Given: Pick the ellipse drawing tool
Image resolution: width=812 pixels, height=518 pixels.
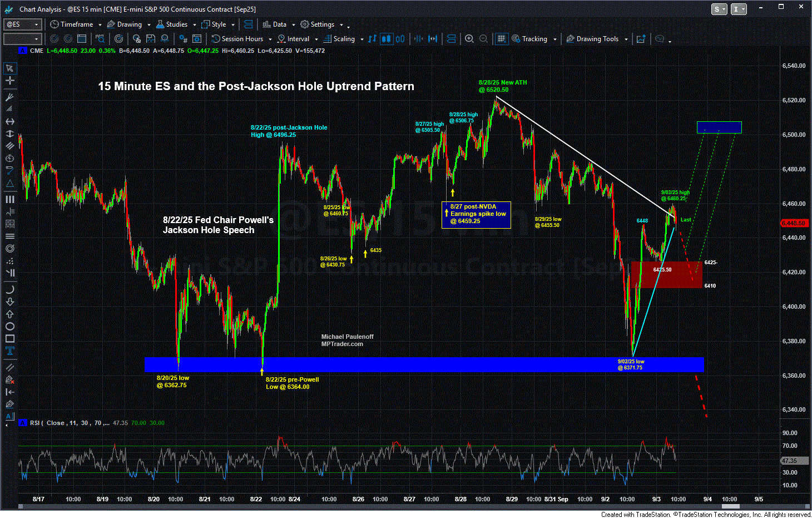Looking at the screenshot, I should pos(9,327).
